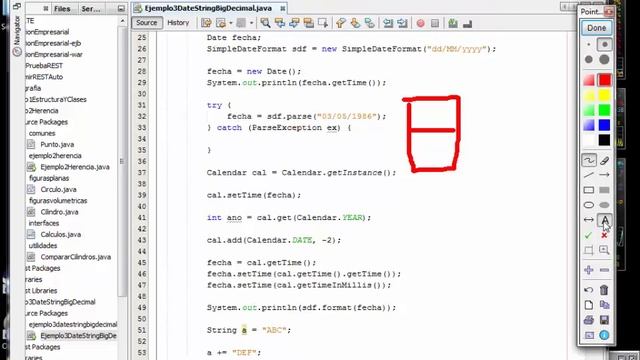Viewport: 640px width, 360px height.
Task: Click find next occurrence icon
Action: [294, 23]
